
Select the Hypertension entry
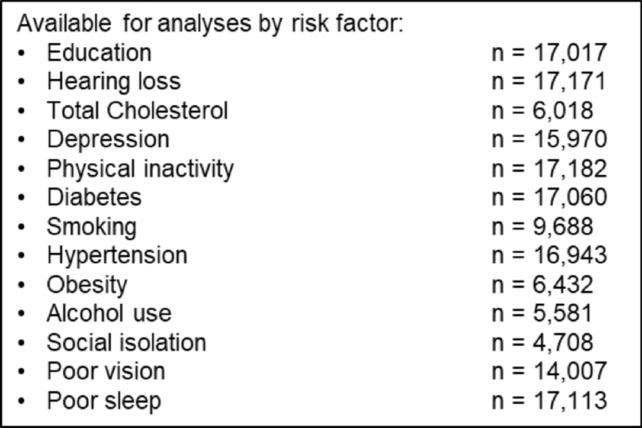pyautogui.click(x=117, y=256)
